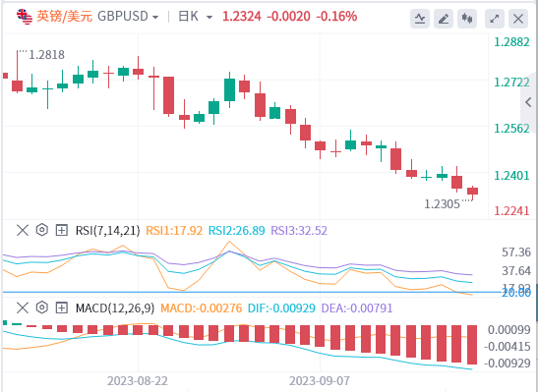Screen dimensions: 538x392
Task: Open MACD indicator settings gear
Action: click(x=42, y=308)
